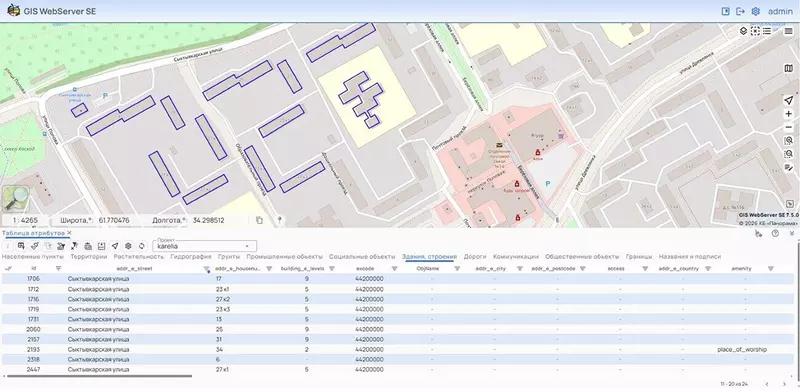Collapse the attribute panel with double chevron

pos(792,233)
